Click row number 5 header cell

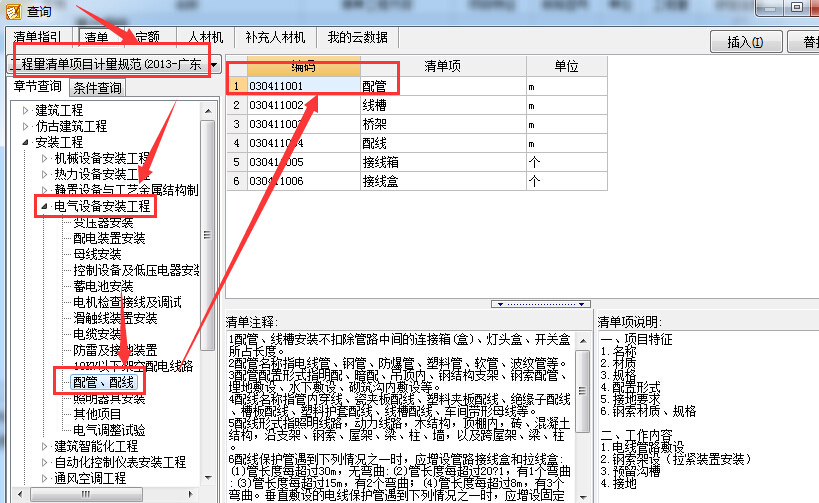[237, 162]
